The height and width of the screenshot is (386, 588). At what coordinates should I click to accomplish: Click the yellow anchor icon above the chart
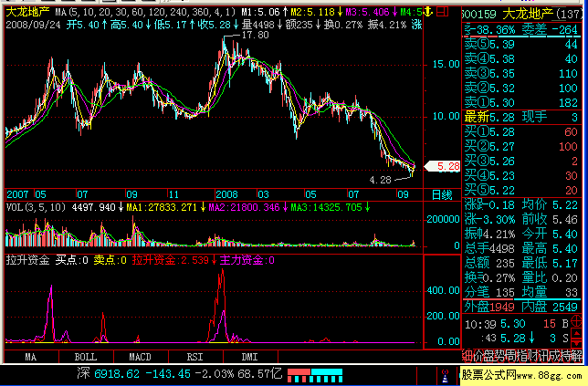[427, 12]
